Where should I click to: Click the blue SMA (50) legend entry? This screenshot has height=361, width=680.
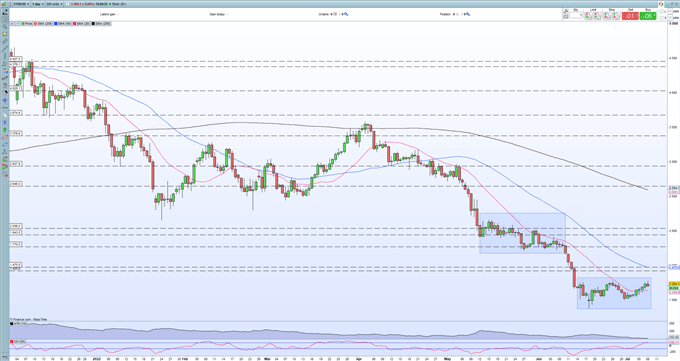pos(63,23)
